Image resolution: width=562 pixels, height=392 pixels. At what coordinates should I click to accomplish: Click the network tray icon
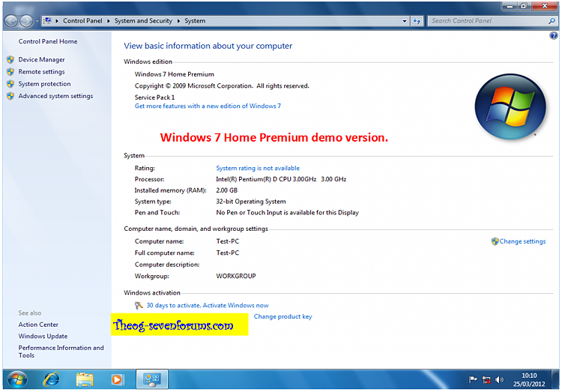[486, 379]
